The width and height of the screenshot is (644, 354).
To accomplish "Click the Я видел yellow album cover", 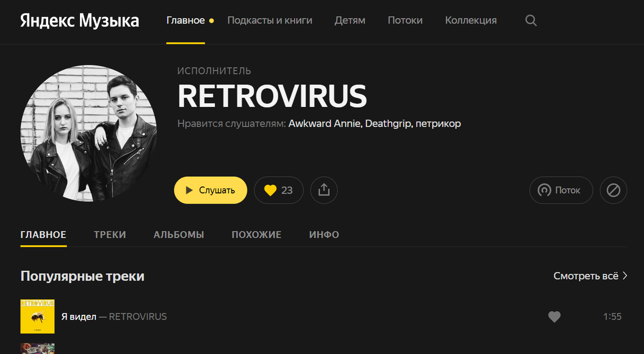I will click(38, 316).
